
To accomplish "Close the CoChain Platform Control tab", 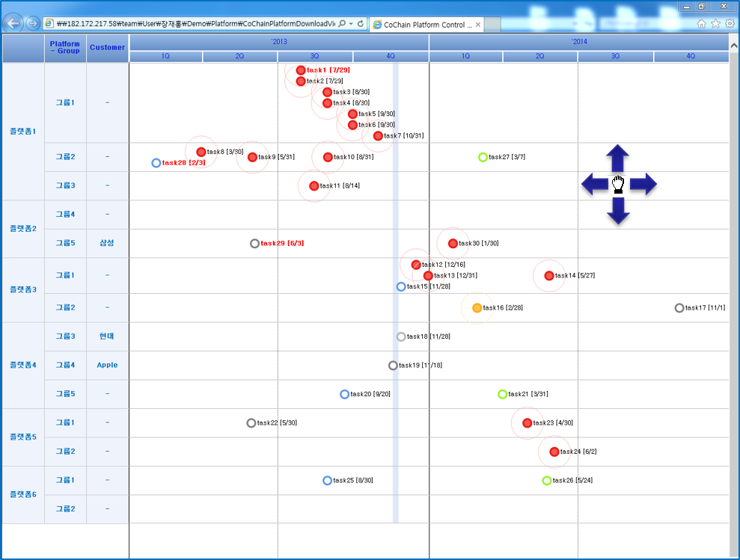I will (478, 25).
